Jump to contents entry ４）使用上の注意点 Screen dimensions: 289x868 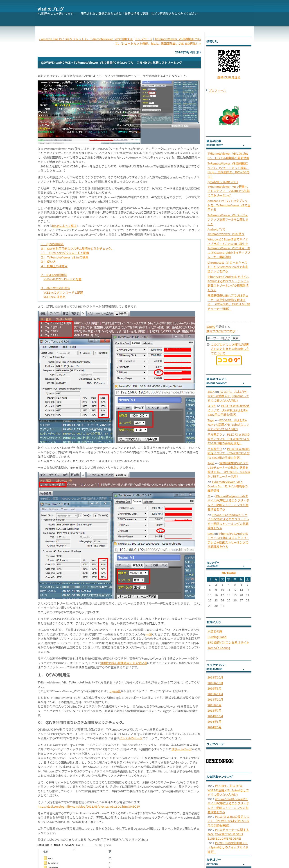(54, 266)
